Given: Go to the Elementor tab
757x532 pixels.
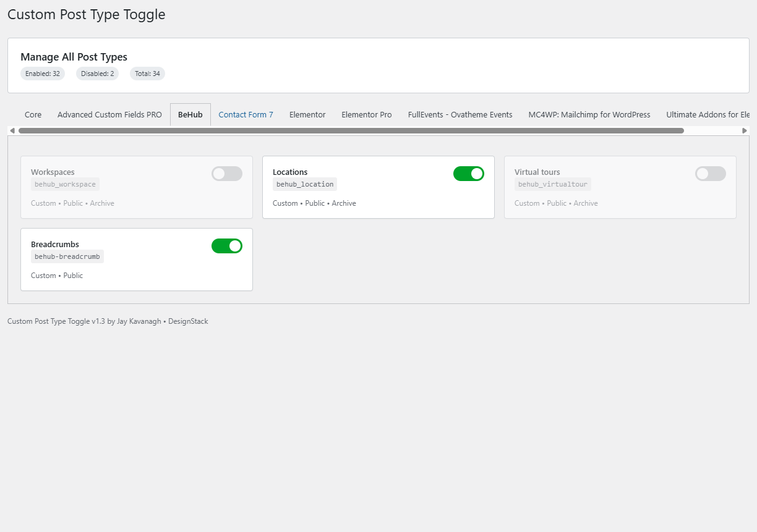Looking at the screenshot, I should (307, 115).
